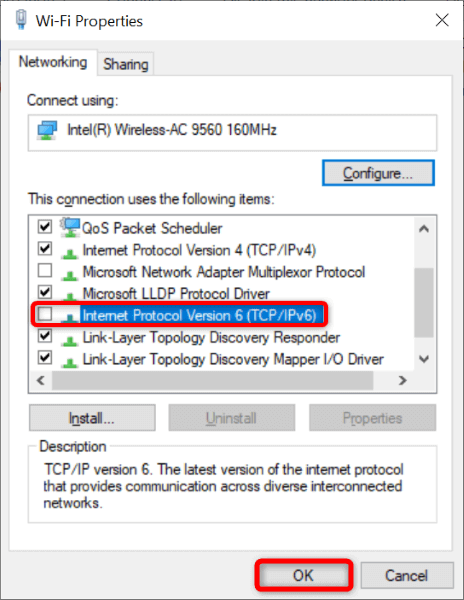The width and height of the screenshot is (464, 600).
Task: Click the Mapper I/O Driver protocol icon
Action: point(70,362)
